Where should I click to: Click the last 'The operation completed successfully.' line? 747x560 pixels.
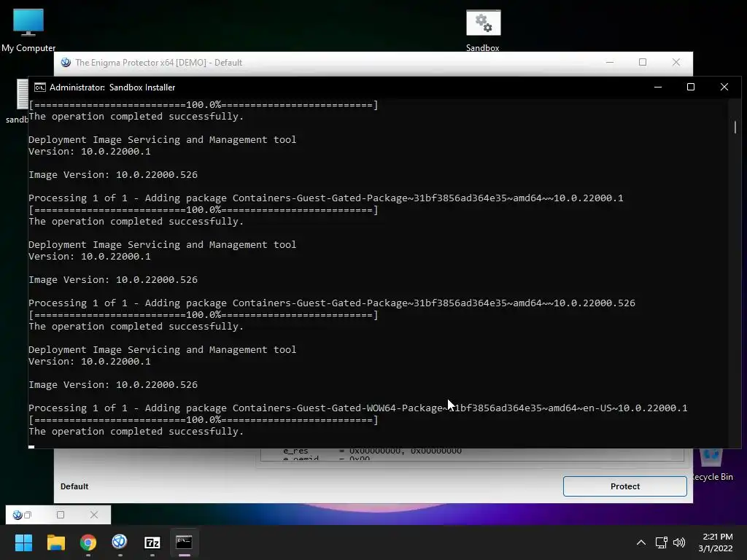pyautogui.click(x=136, y=432)
